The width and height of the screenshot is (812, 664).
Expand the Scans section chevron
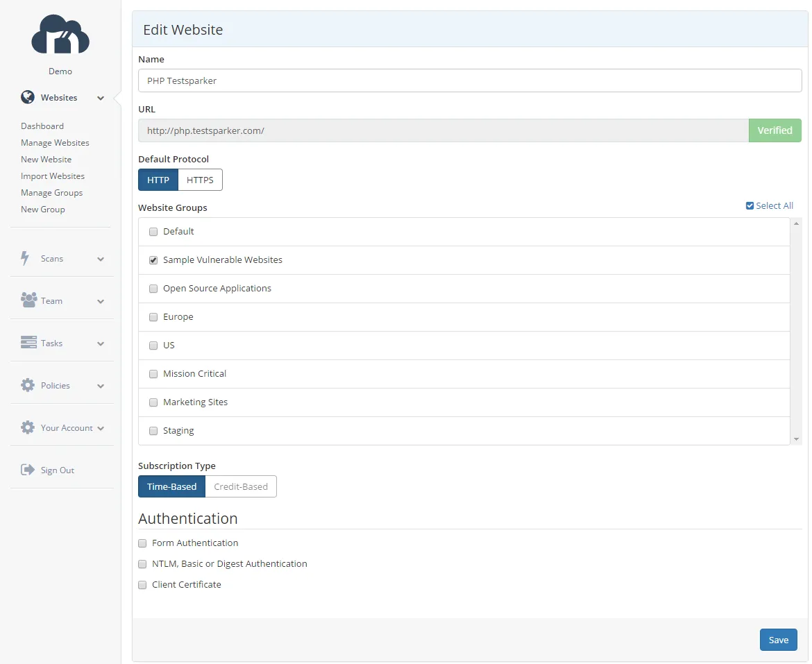pos(100,257)
